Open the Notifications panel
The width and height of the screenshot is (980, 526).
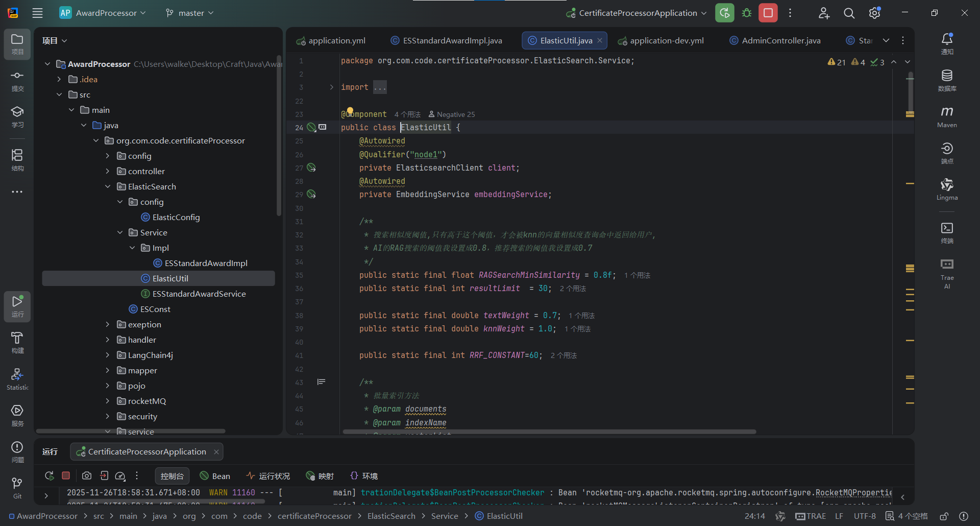(947, 44)
